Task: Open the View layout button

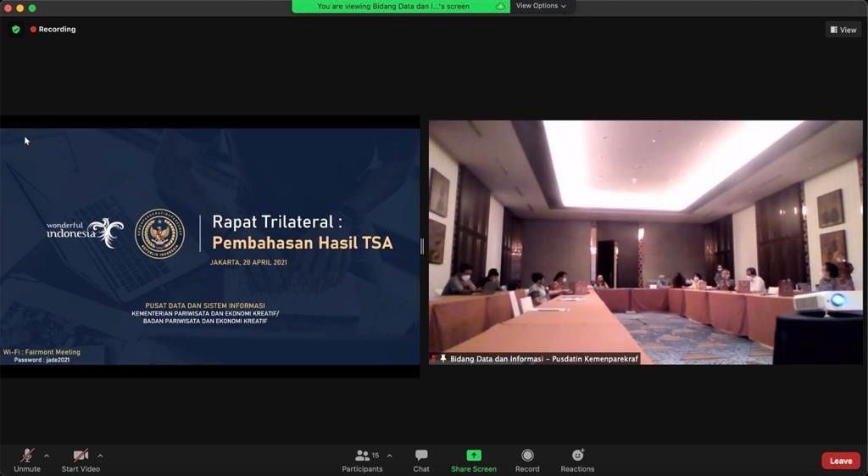Action: click(843, 30)
